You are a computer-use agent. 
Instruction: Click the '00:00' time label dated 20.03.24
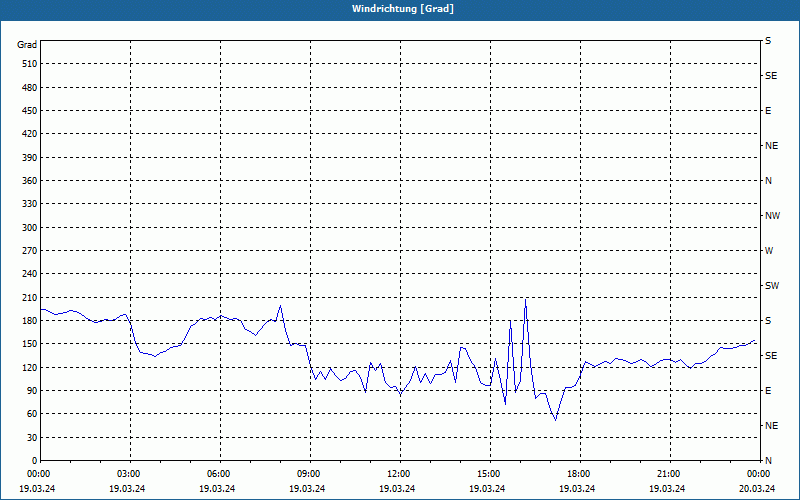(x=760, y=474)
